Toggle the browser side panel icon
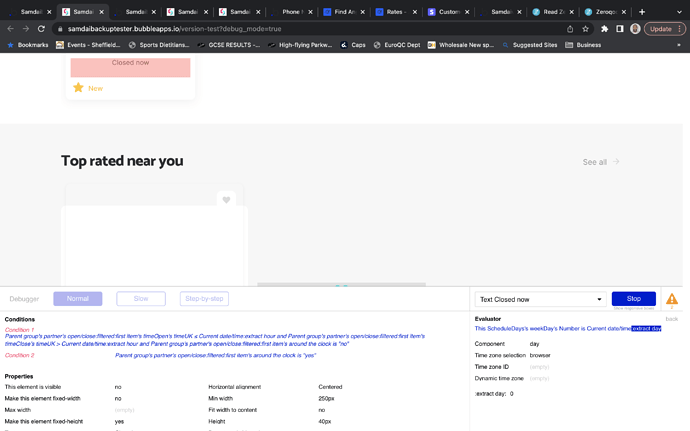Screen dimensions: 690x431 pyautogui.click(x=620, y=29)
